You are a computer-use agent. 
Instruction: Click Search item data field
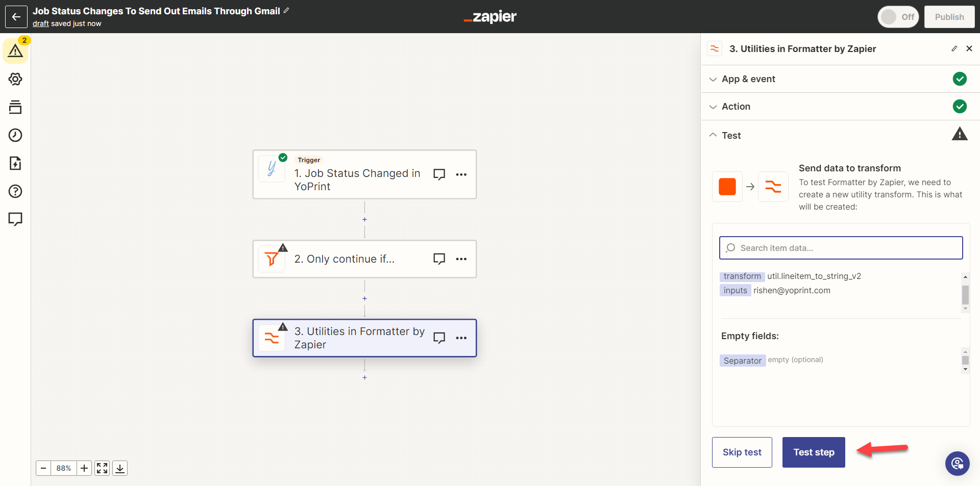(x=841, y=248)
